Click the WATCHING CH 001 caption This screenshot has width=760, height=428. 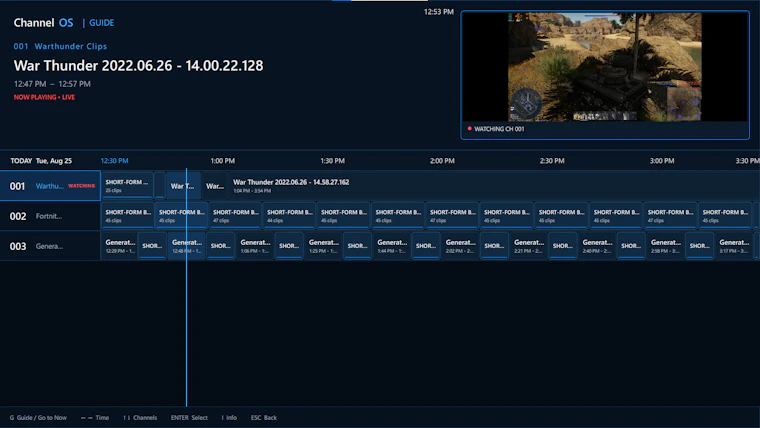click(499, 129)
